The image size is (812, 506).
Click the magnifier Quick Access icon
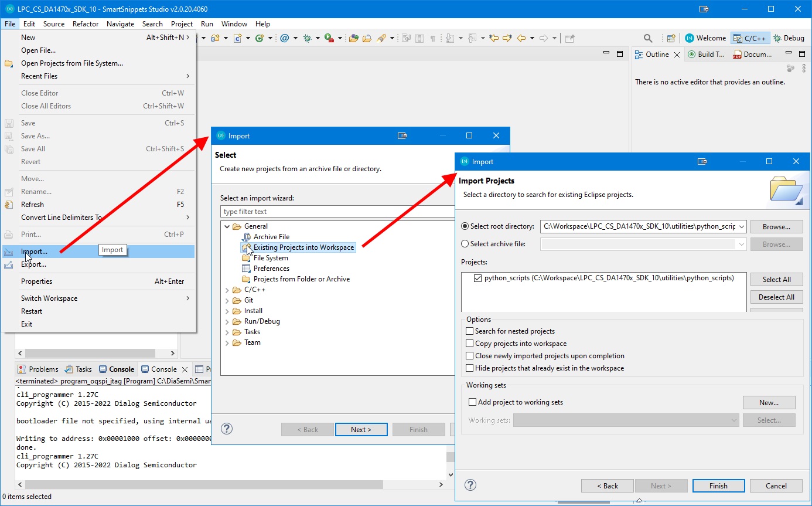(x=648, y=38)
